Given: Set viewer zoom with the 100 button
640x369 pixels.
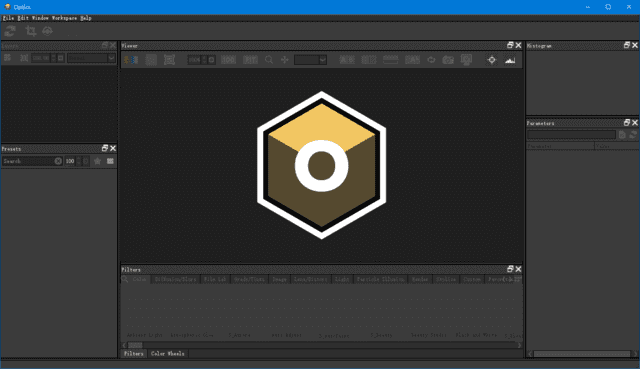Looking at the screenshot, I should pos(228,60).
